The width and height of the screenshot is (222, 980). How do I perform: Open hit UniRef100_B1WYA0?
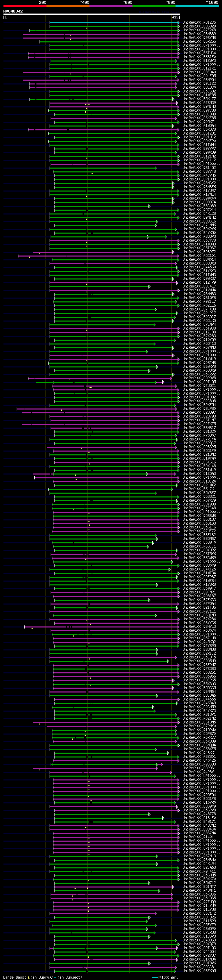coord(199,459)
